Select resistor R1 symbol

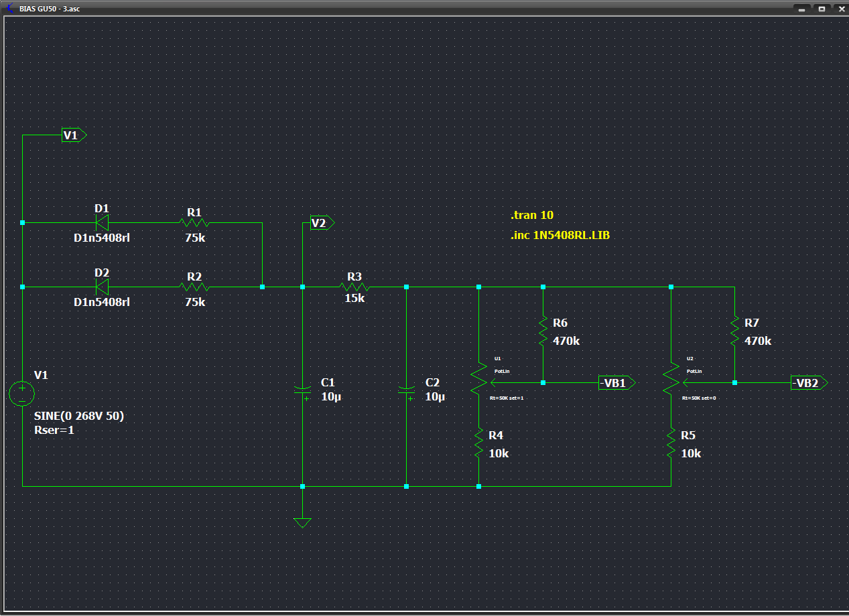pyautogui.click(x=194, y=223)
